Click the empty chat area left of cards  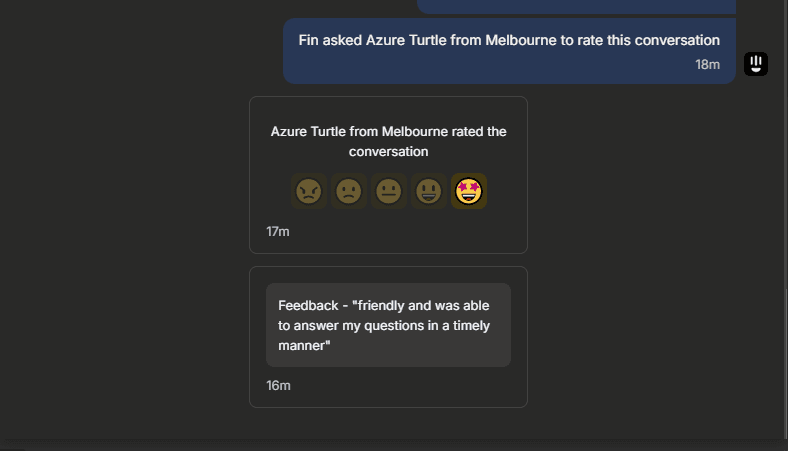pos(126,251)
